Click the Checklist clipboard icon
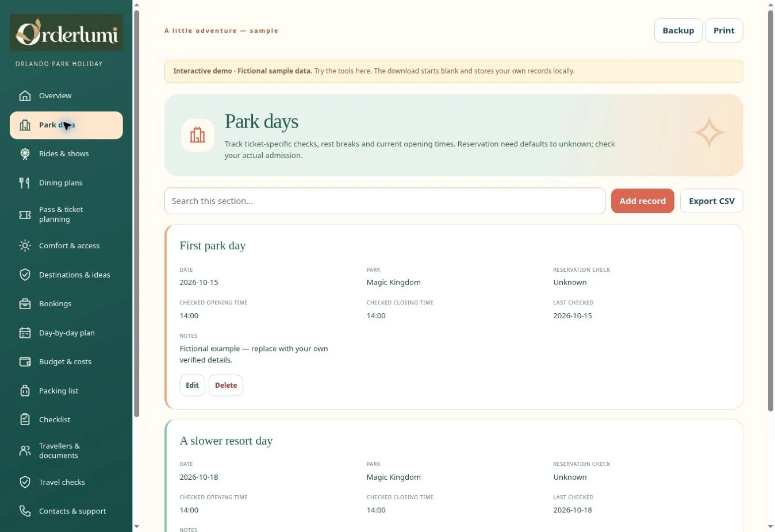Image resolution: width=775 pixels, height=532 pixels. click(25, 419)
